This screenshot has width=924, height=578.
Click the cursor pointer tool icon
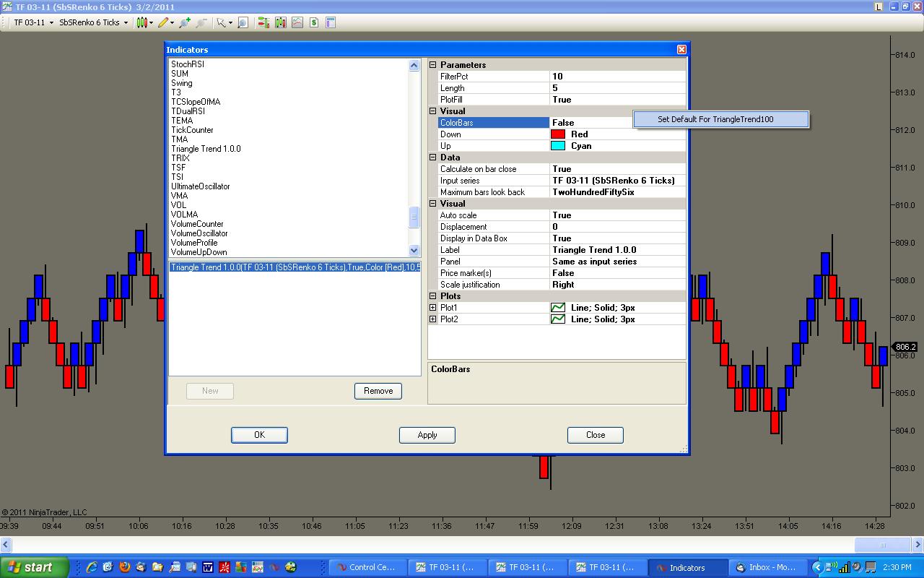click(221, 22)
